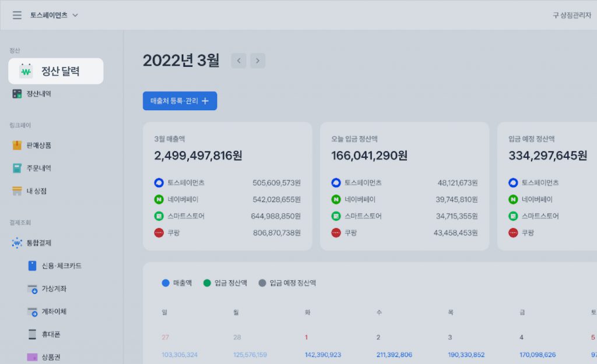597x364 pixels.
Task: Open 내 상점 menu item
Action: pos(37,191)
